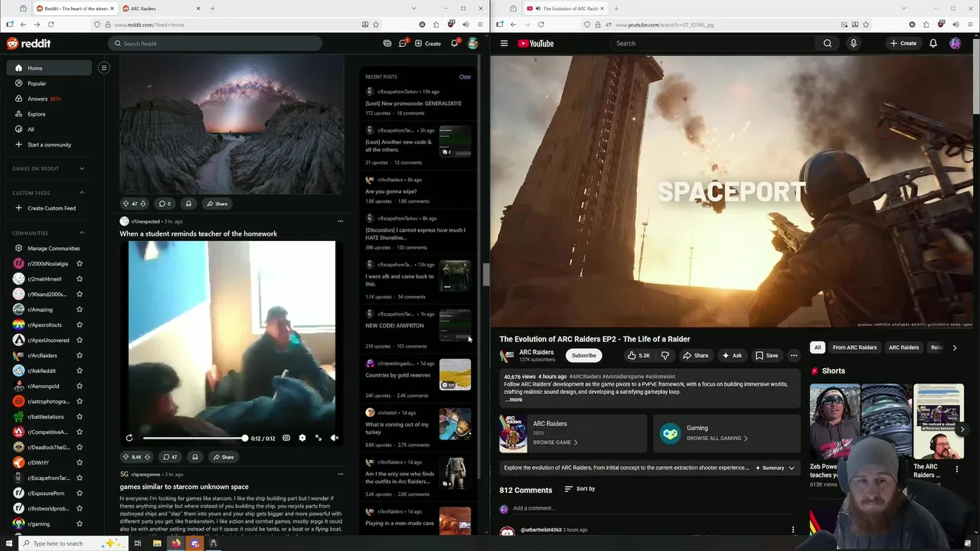
Task: Favorite r/AskReddit community star
Action: [80, 370]
